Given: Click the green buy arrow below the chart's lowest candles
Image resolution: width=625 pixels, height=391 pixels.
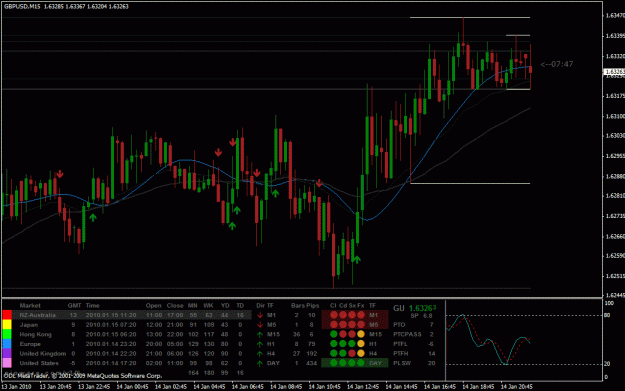Looking at the screenshot, I should pyautogui.click(x=357, y=260).
